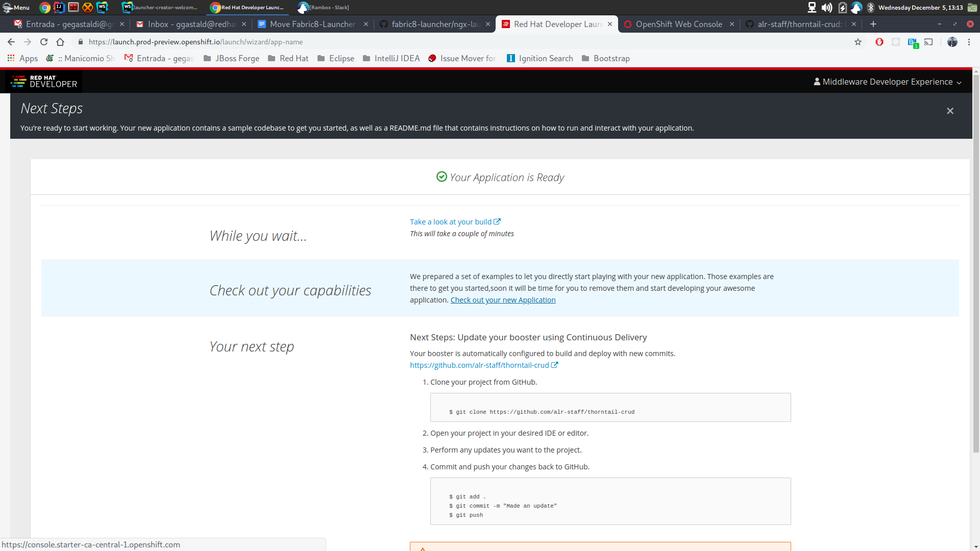The image size is (980, 551).
Task: Click the Red Hat Developer logo
Action: tap(43, 81)
